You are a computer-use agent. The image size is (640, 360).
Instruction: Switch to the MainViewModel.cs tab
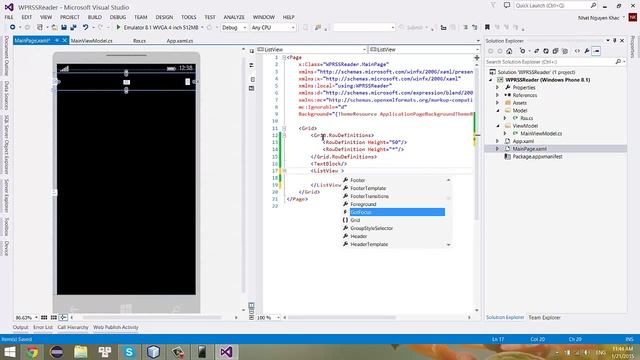click(91, 41)
